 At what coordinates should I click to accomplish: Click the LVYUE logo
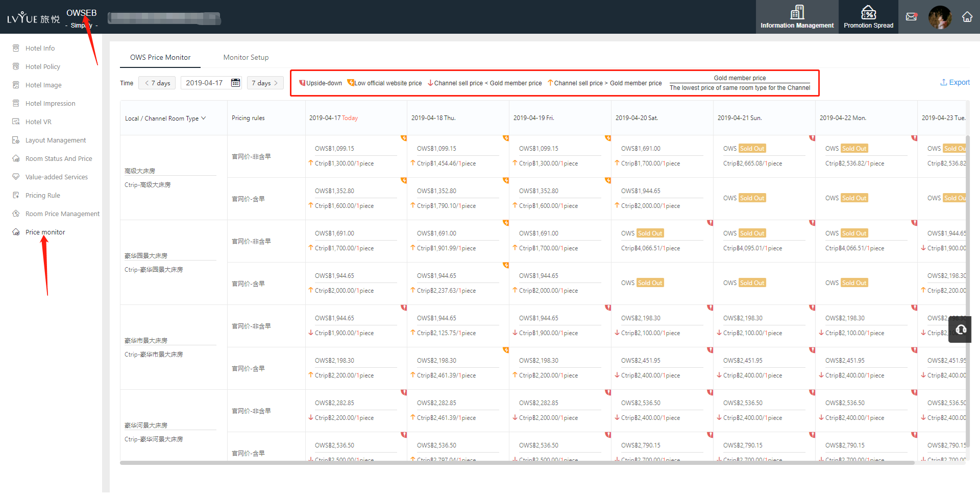pos(34,18)
